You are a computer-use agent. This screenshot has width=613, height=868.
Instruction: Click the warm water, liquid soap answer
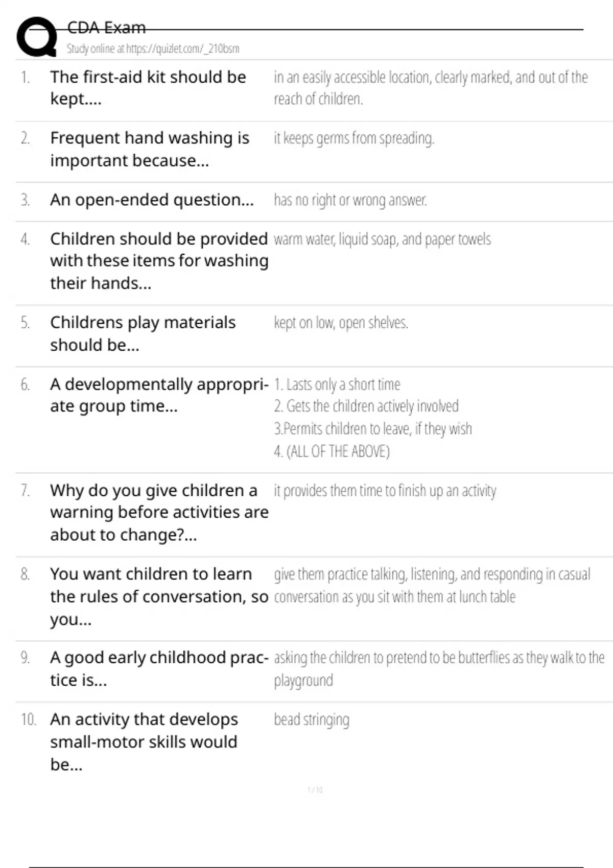pos(382,239)
